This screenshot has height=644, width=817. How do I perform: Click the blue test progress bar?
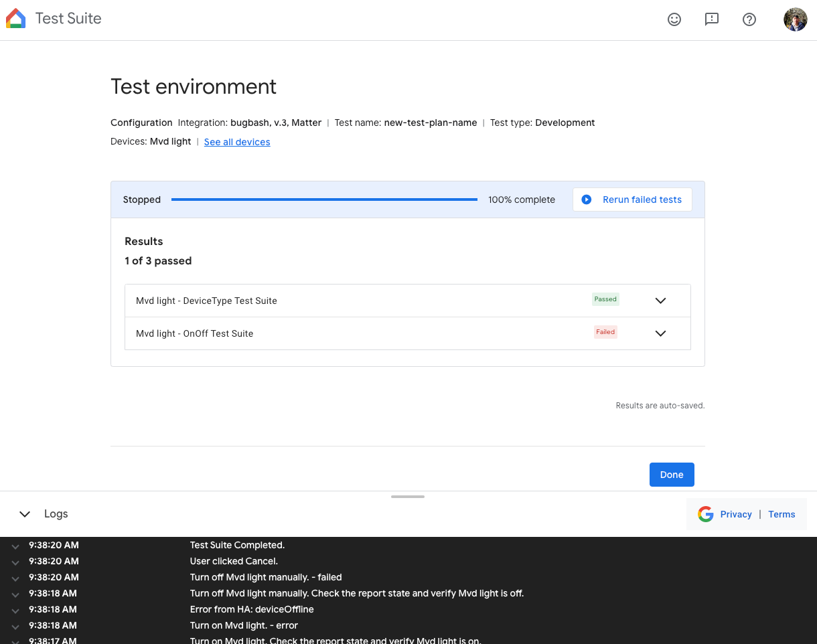[x=325, y=199]
